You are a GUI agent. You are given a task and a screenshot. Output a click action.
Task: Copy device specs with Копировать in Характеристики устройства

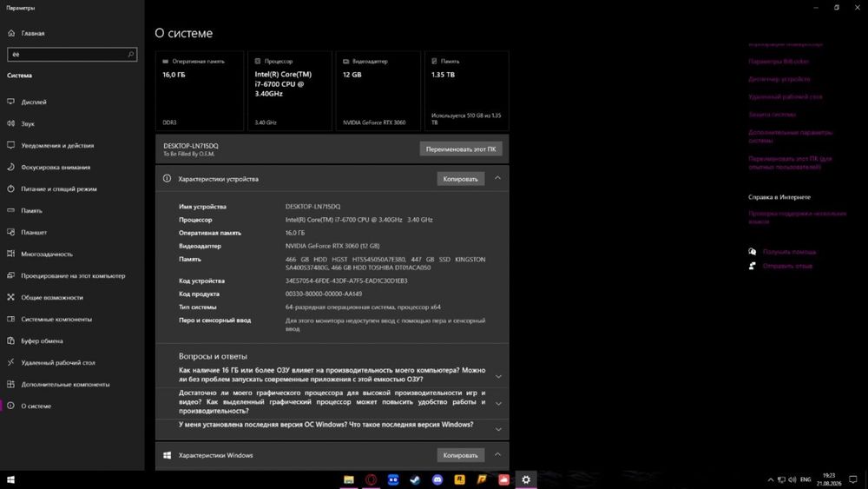pos(460,179)
